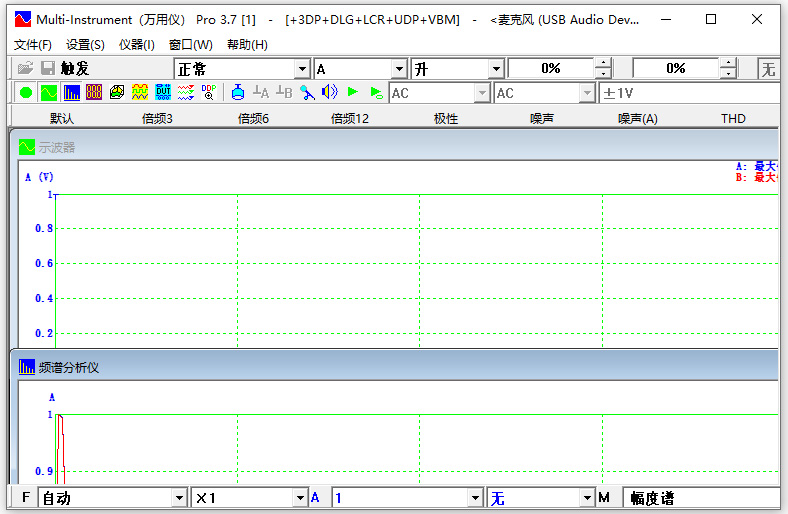788x514 pixels.
Task: Click the channel A zeroing icon
Action: coord(261,92)
